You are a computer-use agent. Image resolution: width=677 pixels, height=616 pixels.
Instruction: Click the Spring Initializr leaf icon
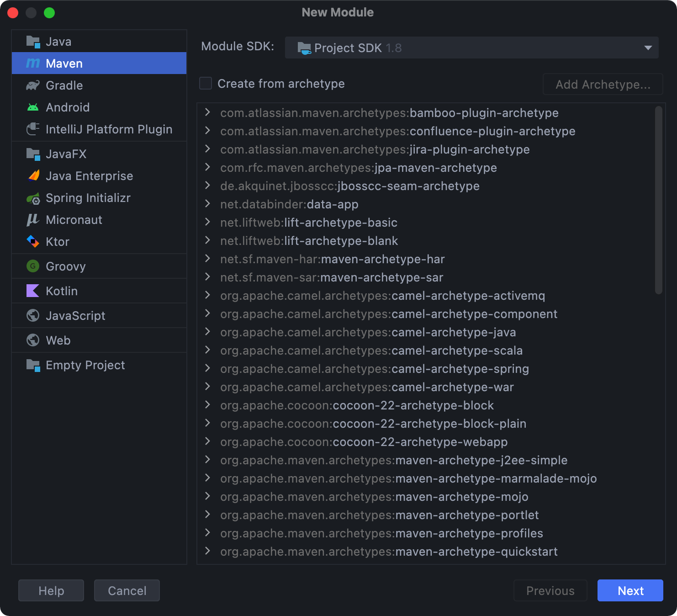pyautogui.click(x=33, y=198)
